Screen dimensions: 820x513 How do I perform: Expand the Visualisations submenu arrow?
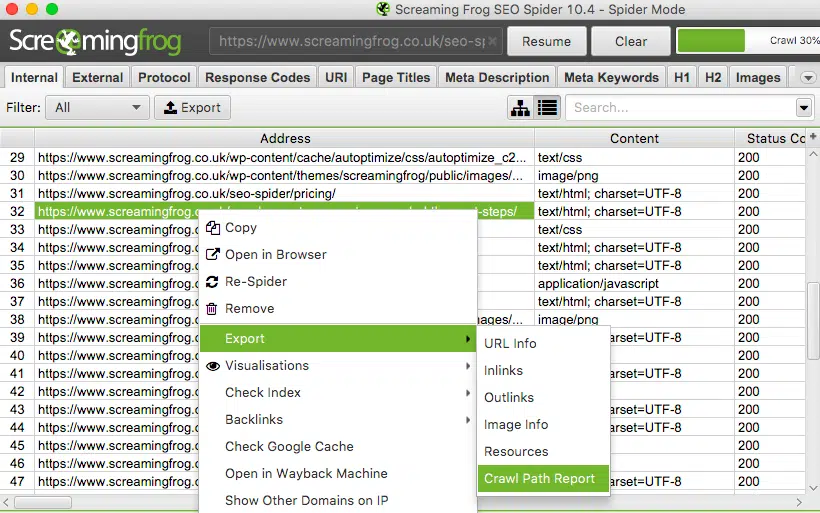pyautogui.click(x=468, y=366)
